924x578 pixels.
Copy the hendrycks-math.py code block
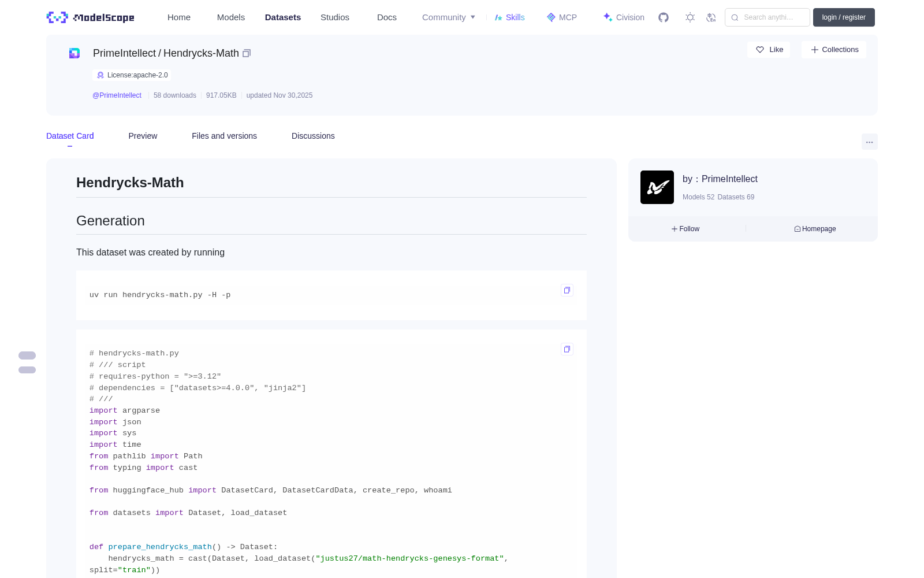[x=567, y=349]
